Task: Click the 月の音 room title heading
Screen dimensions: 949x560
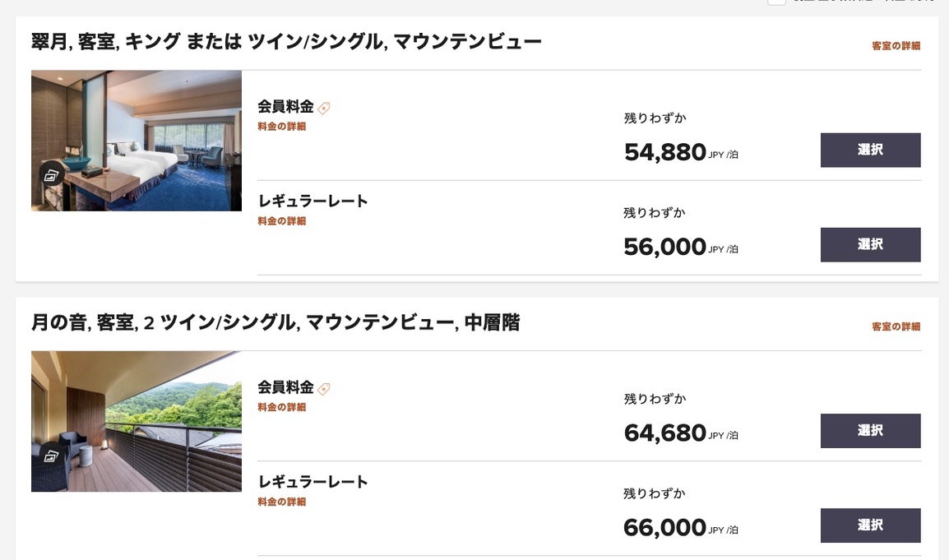Action: pos(275,323)
